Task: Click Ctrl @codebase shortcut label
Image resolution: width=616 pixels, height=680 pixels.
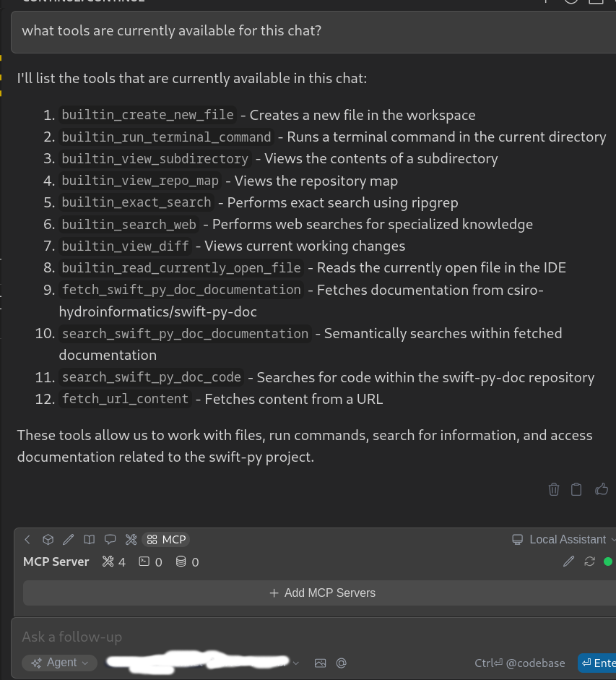Action: click(520, 662)
